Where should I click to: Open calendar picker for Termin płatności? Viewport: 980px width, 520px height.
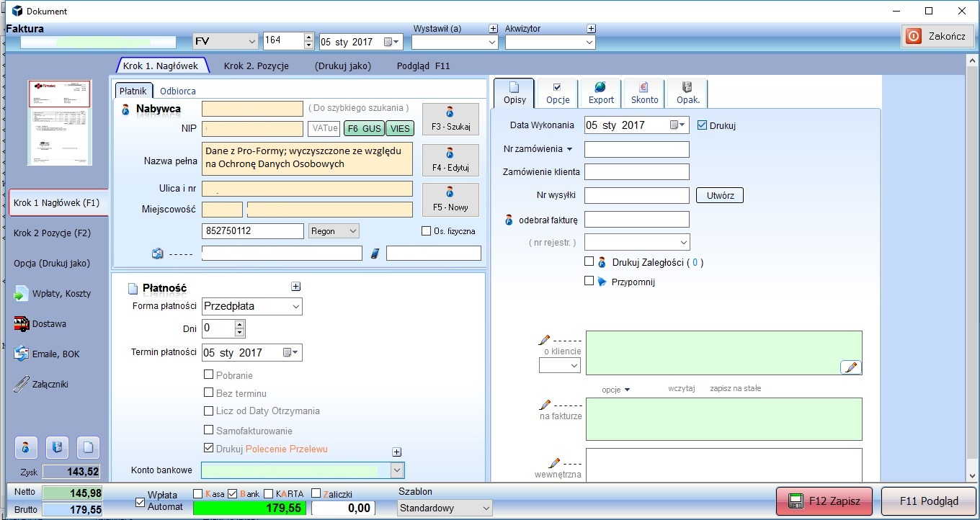291,353
